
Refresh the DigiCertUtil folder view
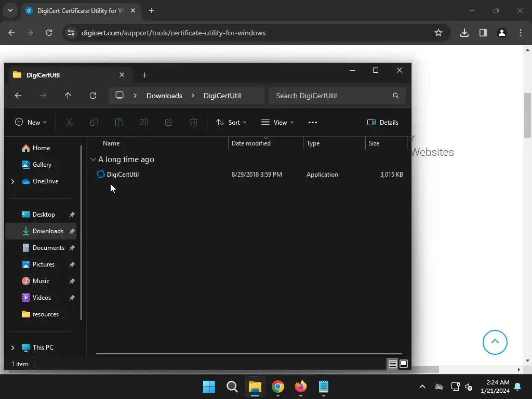(x=93, y=96)
